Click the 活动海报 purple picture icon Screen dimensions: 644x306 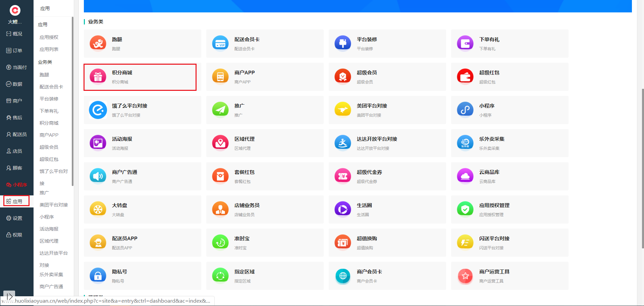tap(98, 143)
